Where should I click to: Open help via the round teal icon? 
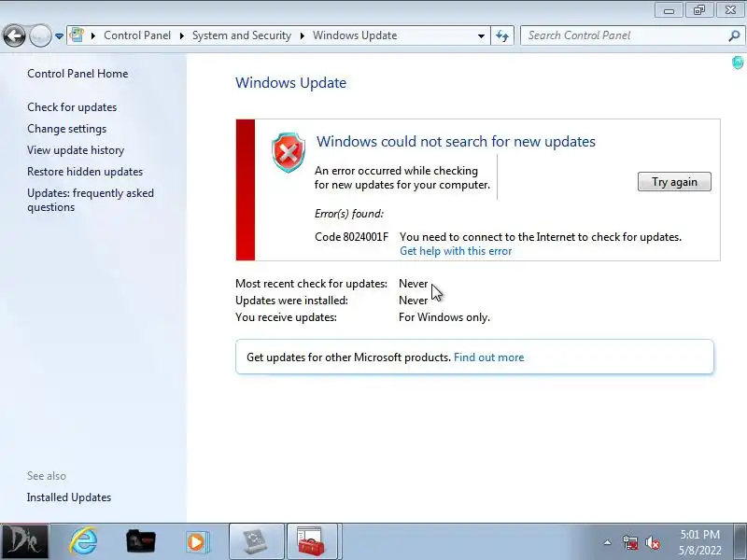[x=738, y=63]
